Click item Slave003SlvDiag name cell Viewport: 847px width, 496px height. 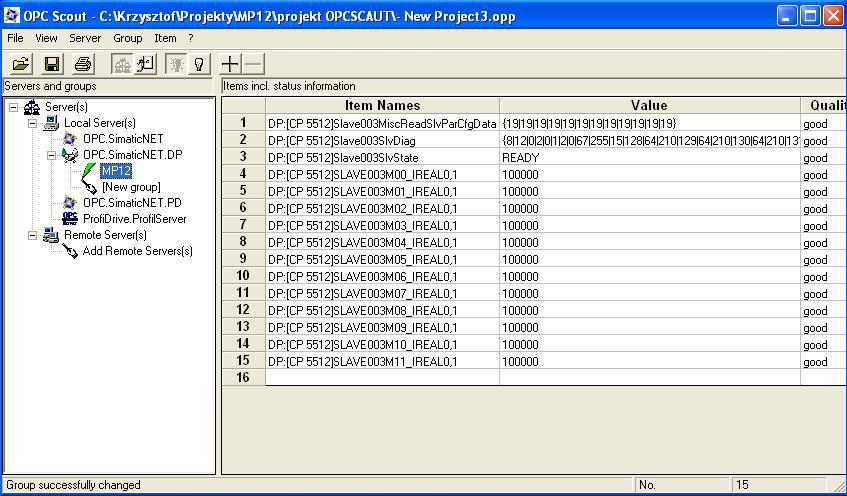382,141
